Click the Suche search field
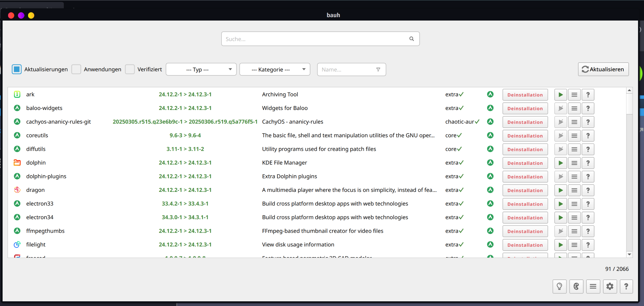The width and height of the screenshot is (644, 306). coord(320,39)
